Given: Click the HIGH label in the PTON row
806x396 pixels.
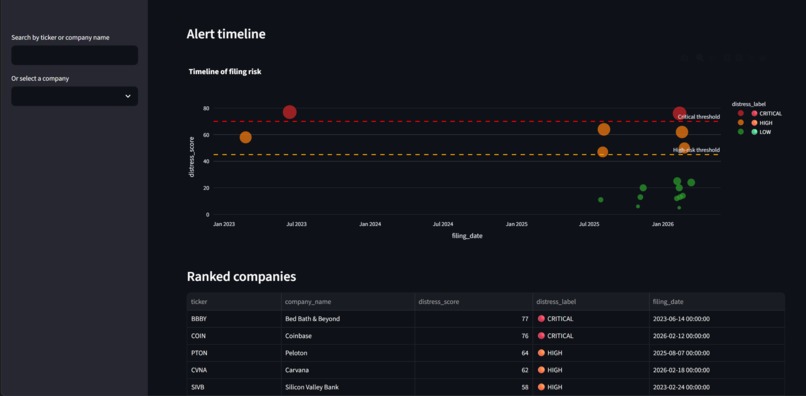Looking at the screenshot, I should coord(591,353).
